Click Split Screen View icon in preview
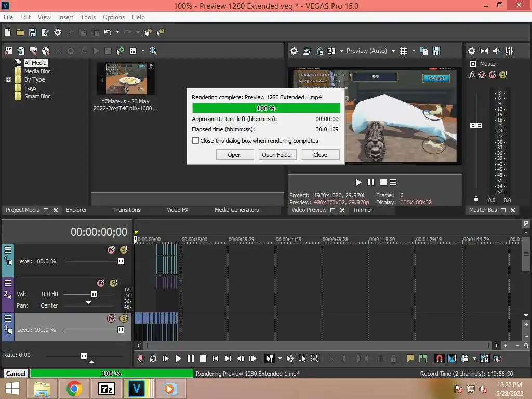The image size is (532, 399). coord(331,51)
